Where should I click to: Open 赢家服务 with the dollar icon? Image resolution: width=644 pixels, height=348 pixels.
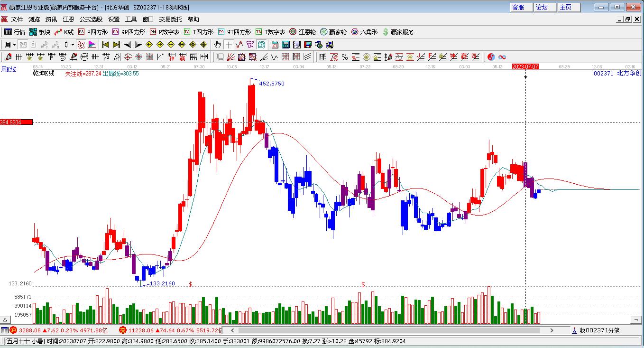click(398, 32)
